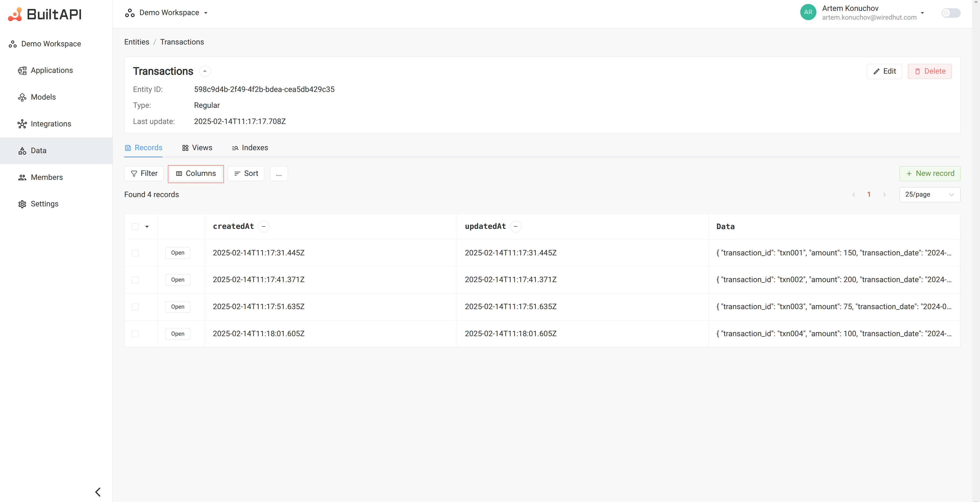Click the Demo Workspace icon in header
980x502 pixels.
tap(129, 12)
